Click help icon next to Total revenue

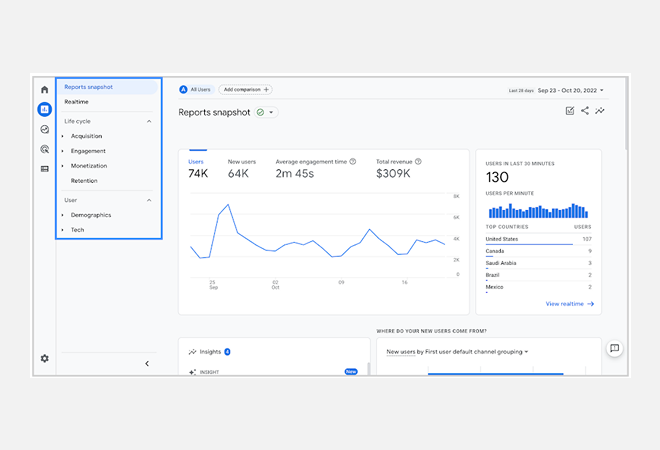click(418, 161)
